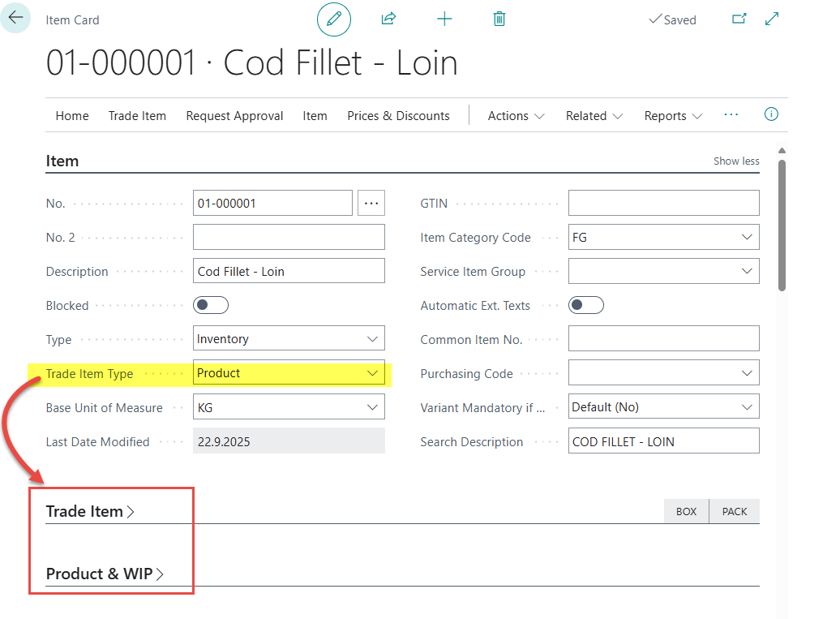Click the Show less link

(735, 161)
